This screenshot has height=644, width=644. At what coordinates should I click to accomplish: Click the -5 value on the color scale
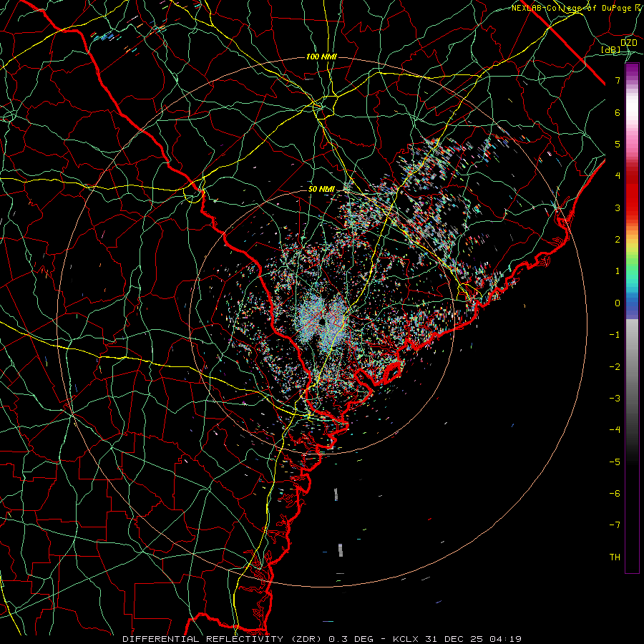click(x=615, y=462)
